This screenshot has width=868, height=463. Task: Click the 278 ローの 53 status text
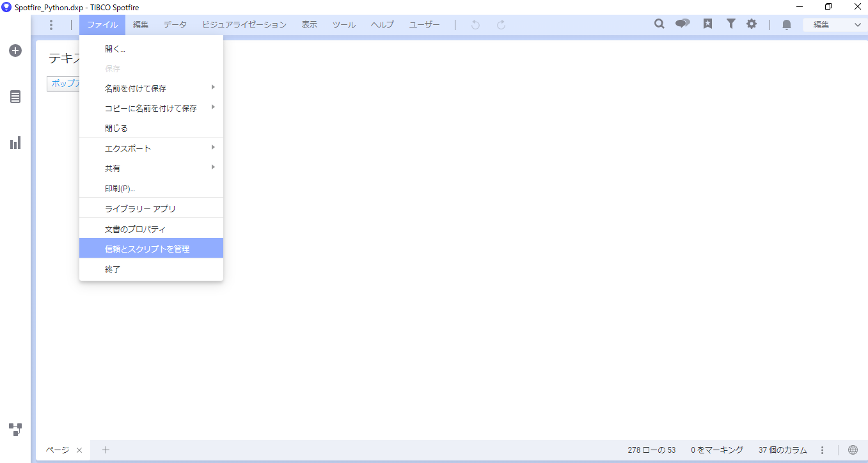[x=652, y=450]
